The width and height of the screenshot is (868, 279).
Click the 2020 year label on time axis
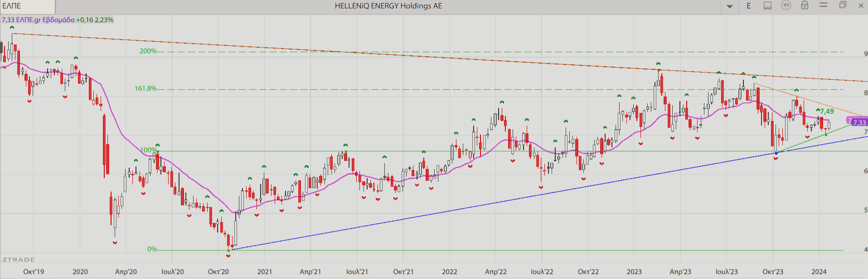tap(80, 272)
